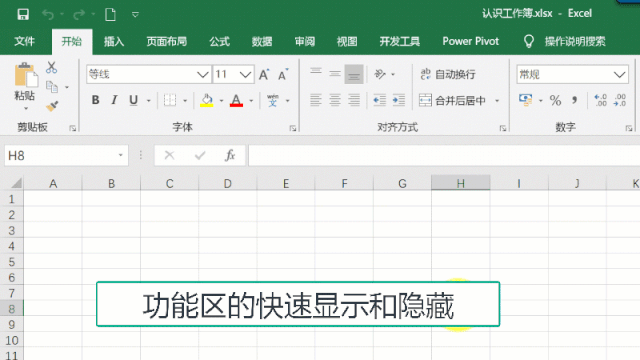The width and height of the screenshot is (640, 360).
Task: Click the Decrease Font Size icon
Action: (283, 75)
